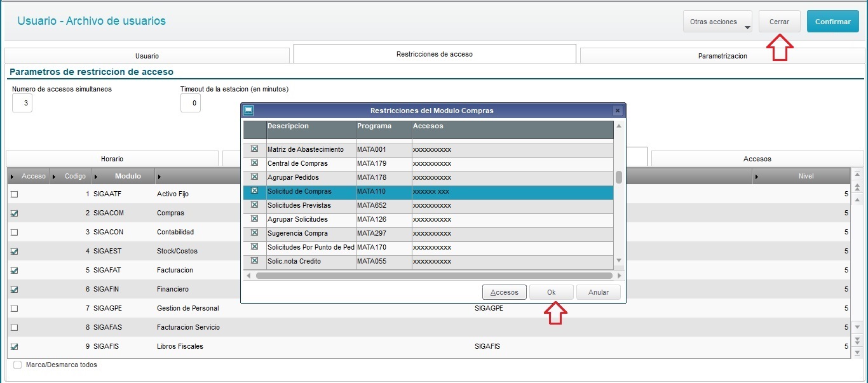Click the Descripcion column header in dialog
The width and height of the screenshot is (868, 383).
[x=311, y=130]
